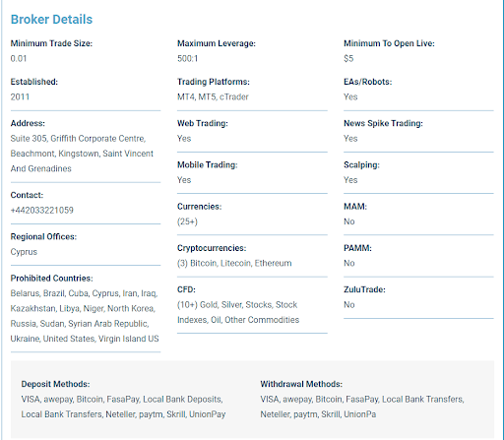Click the contact phone number +442033221059
The height and width of the screenshot is (440, 504).
42,211
